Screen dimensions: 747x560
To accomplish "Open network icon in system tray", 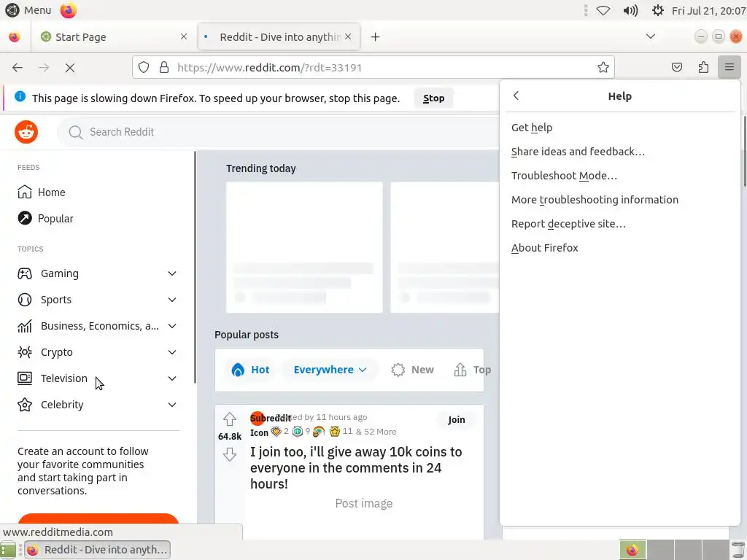I will [x=603, y=10].
